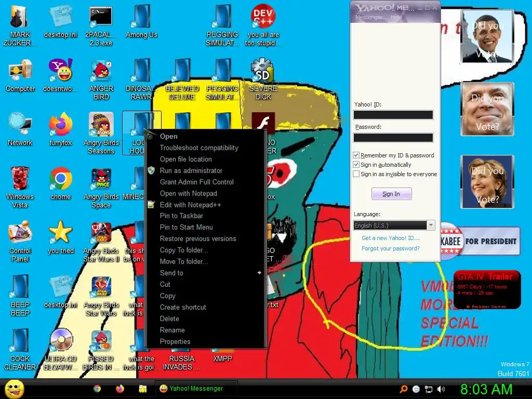This screenshot has width=532, height=399.
Task: Click Forgot your password link
Action: point(391,248)
